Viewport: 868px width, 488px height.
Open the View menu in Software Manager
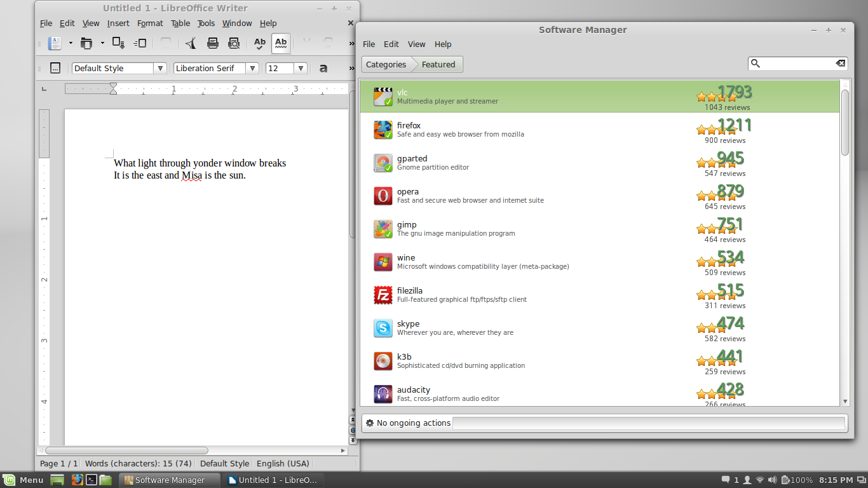(x=417, y=44)
